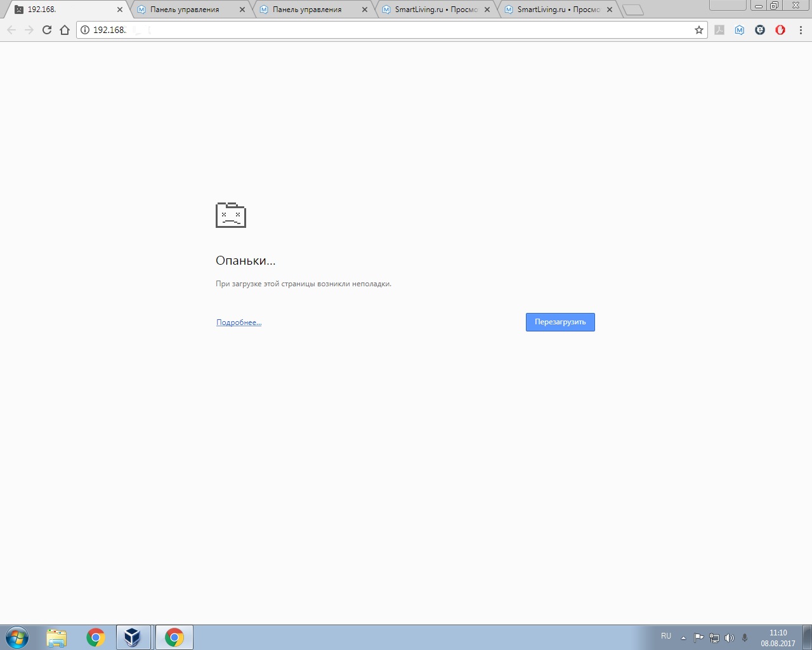This screenshot has height=650, width=812.
Task: Reload the page using the toolbar refresh icon
Action: pyautogui.click(x=47, y=30)
